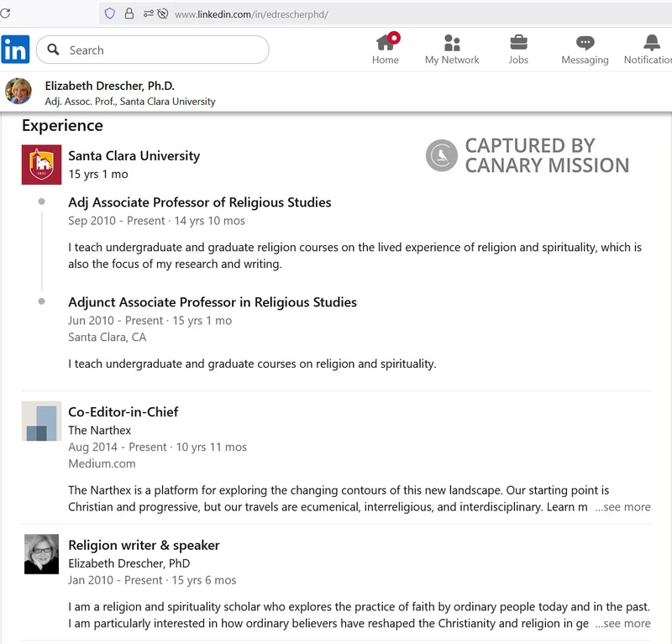This screenshot has height=644, width=672.
Task: Expand "see more" on Religion writer description
Action: (622, 624)
